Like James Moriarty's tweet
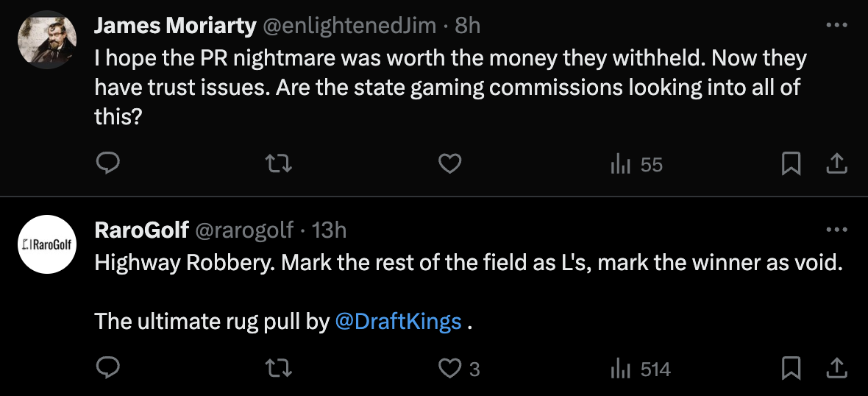 point(449,165)
